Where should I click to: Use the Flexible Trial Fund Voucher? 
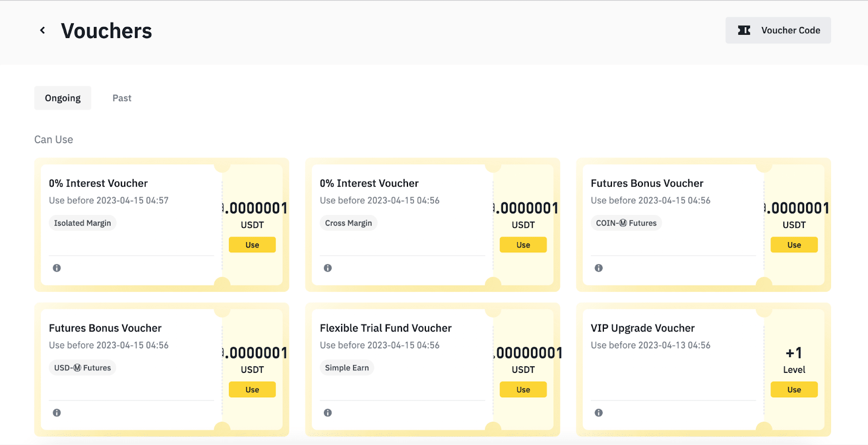pos(523,390)
